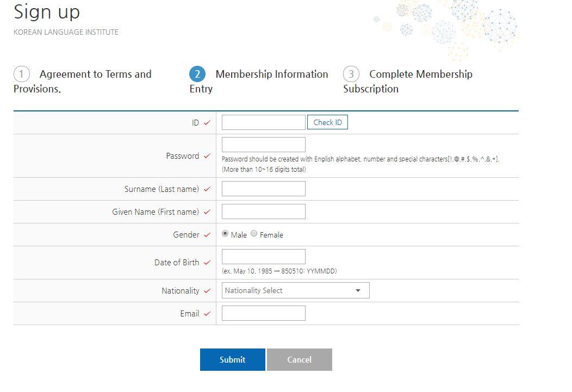Screen dimensions: 572x392
Task: Click the red checkmark beside Gender
Action: pyautogui.click(x=207, y=235)
